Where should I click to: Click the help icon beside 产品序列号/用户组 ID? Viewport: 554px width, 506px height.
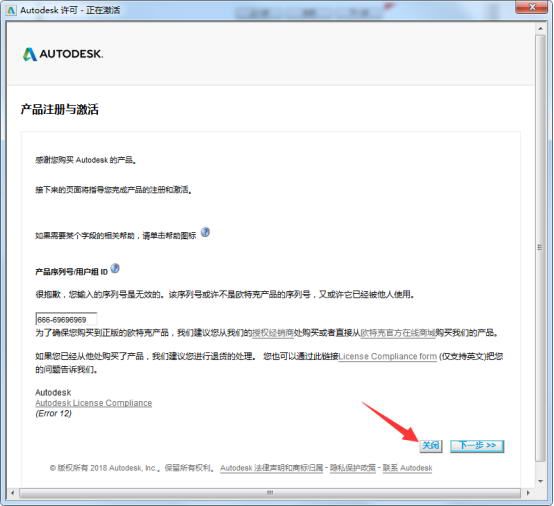[115, 269]
